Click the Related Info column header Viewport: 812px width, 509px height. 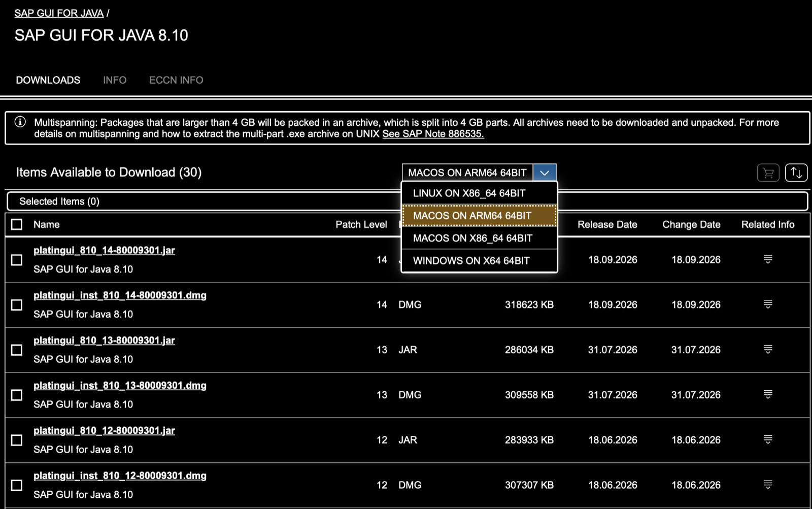[768, 224]
